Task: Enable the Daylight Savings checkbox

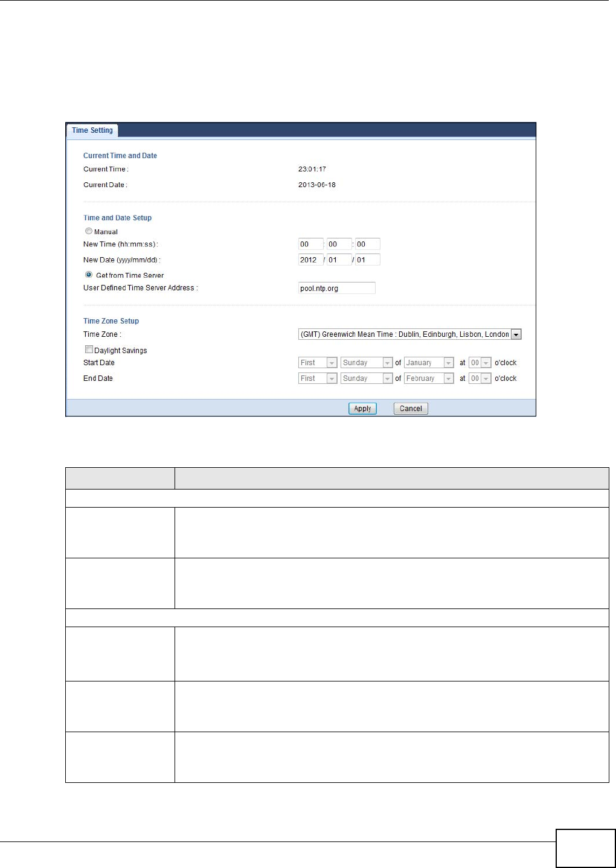Action: [x=89, y=349]
